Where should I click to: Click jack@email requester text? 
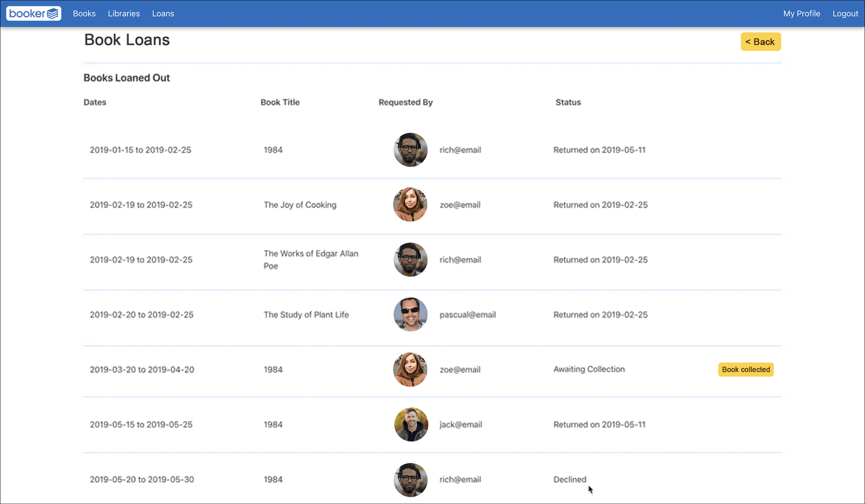pyautogui.click(x=461, y=425)
